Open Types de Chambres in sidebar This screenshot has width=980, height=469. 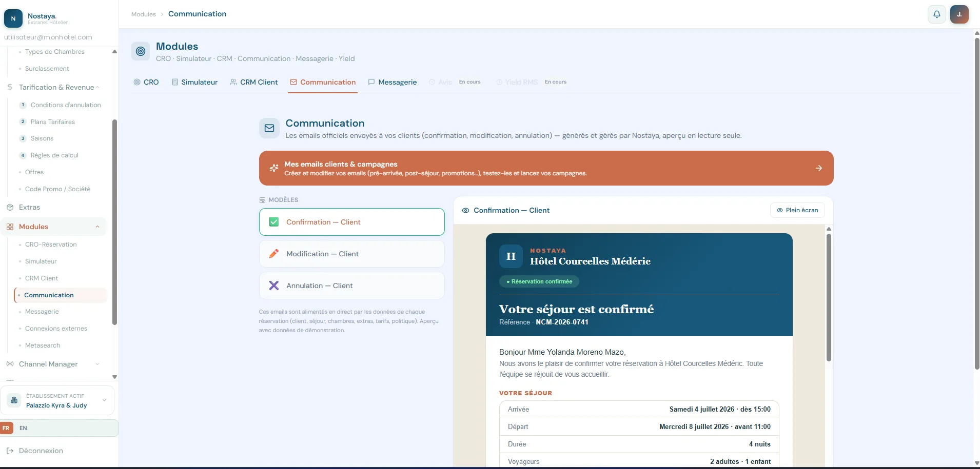tap(55, 52)
